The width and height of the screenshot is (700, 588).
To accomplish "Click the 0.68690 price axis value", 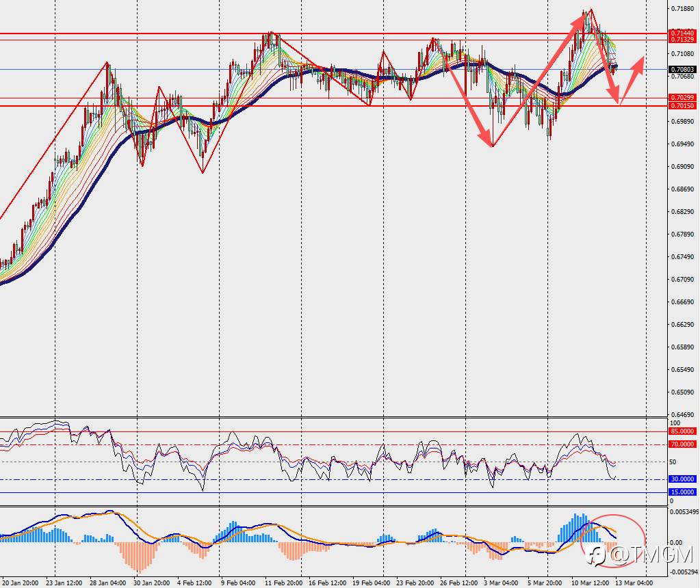I will [683, 189].
